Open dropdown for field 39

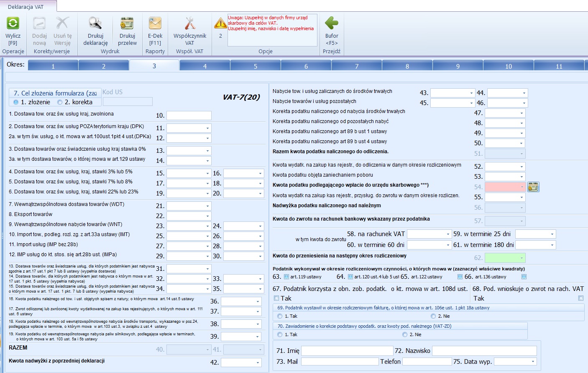(x=258, y=337)
